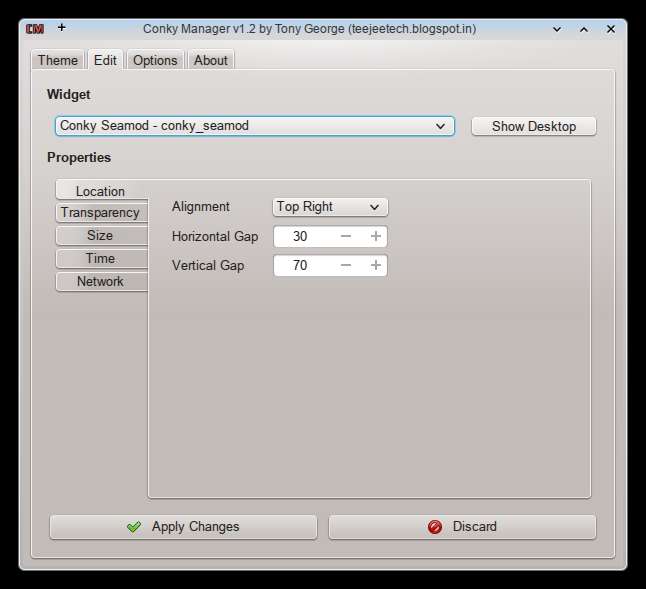Open the About tab
Screen dimensions: 646x589
point(210,60)
